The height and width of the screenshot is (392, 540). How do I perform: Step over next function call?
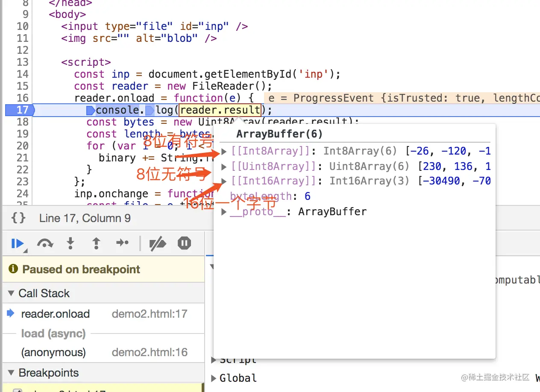45,243
